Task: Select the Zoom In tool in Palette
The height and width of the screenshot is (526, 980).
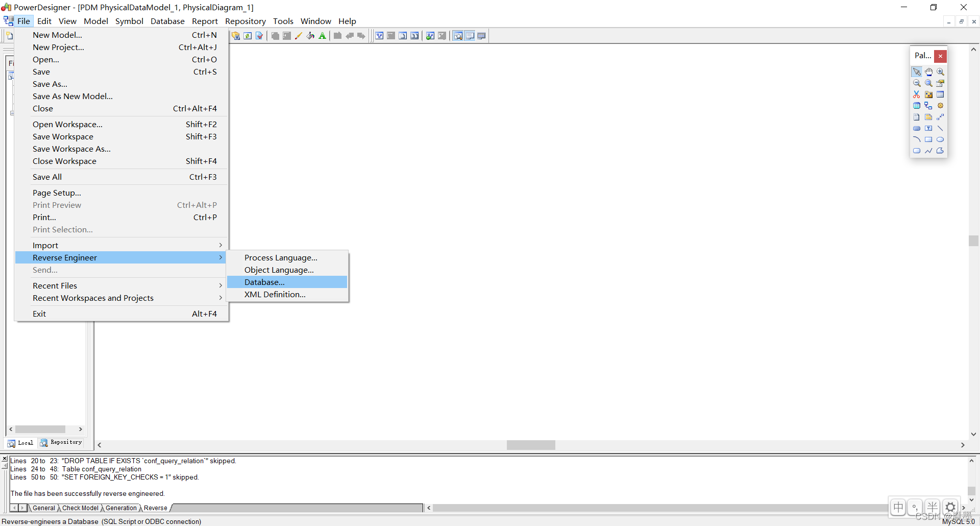Action: tap(940, 72)
